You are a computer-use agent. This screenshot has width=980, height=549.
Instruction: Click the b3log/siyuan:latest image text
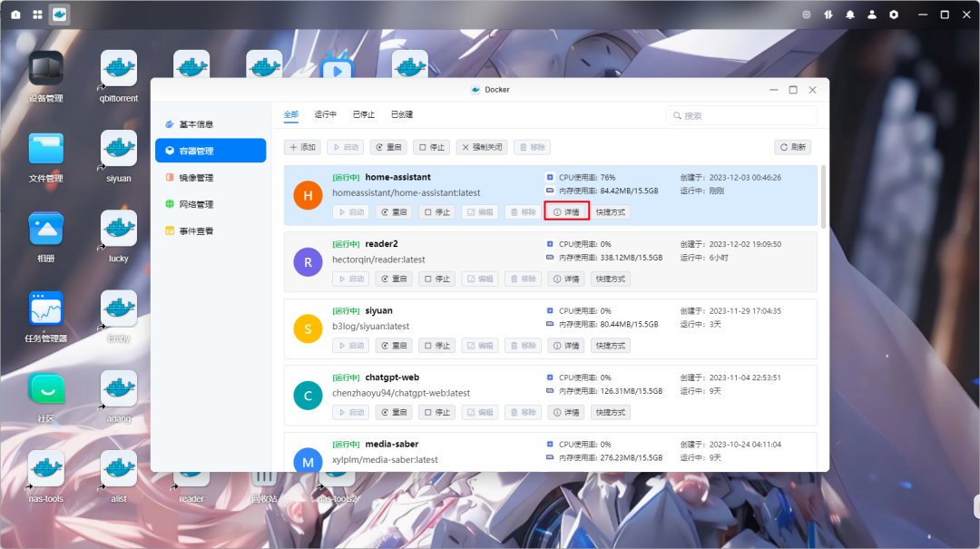370,327
